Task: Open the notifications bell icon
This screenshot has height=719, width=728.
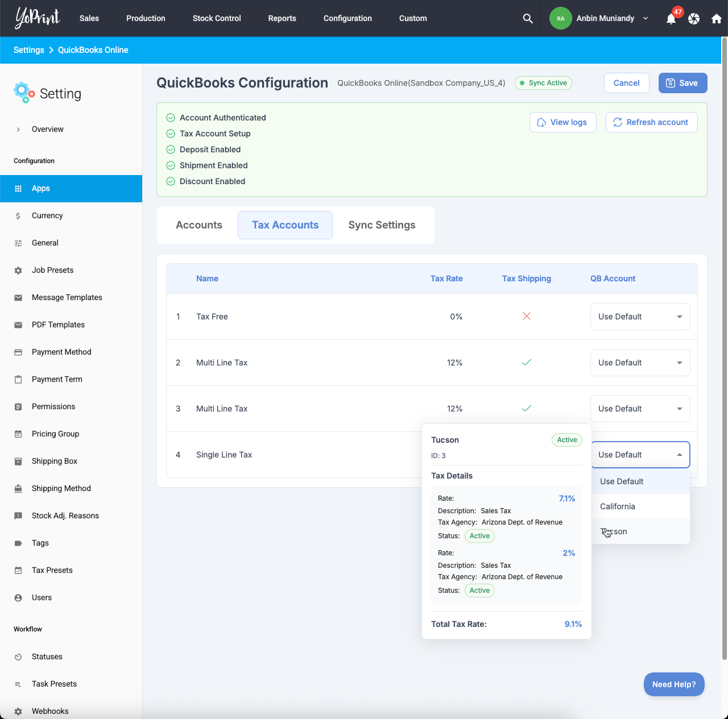Action: point(671,19)
